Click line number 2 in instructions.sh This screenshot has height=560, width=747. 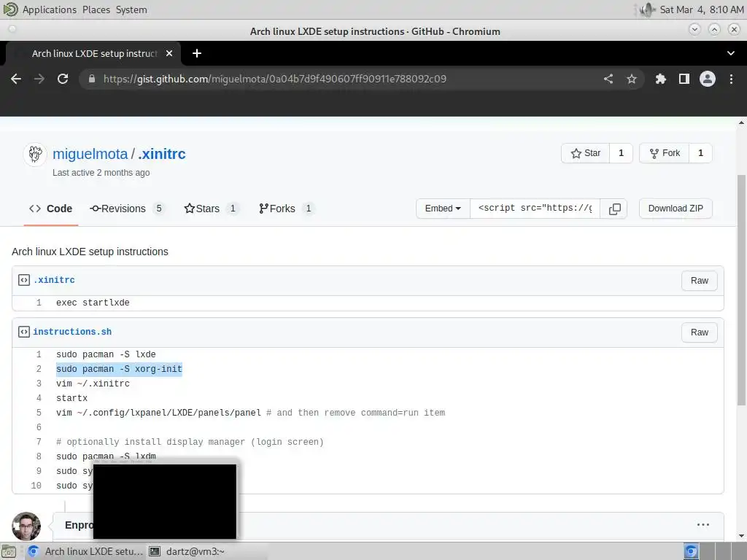coord(39,369)
